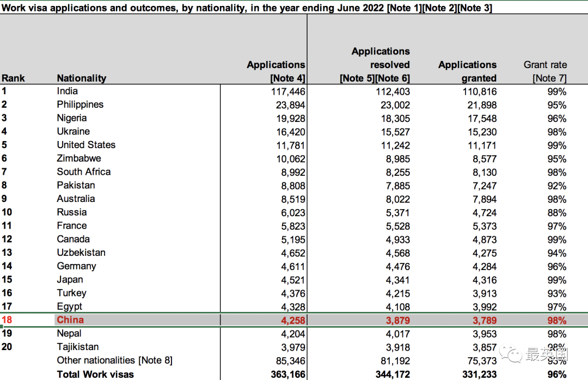
Task: Select the Tajikistan nationality cell
Action: click(78, 347)
